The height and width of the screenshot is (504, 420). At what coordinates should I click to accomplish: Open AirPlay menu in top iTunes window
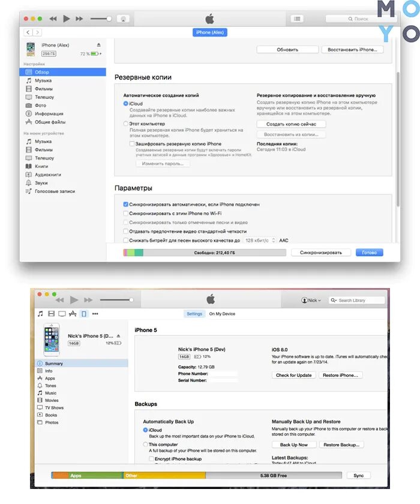point(123,19)
